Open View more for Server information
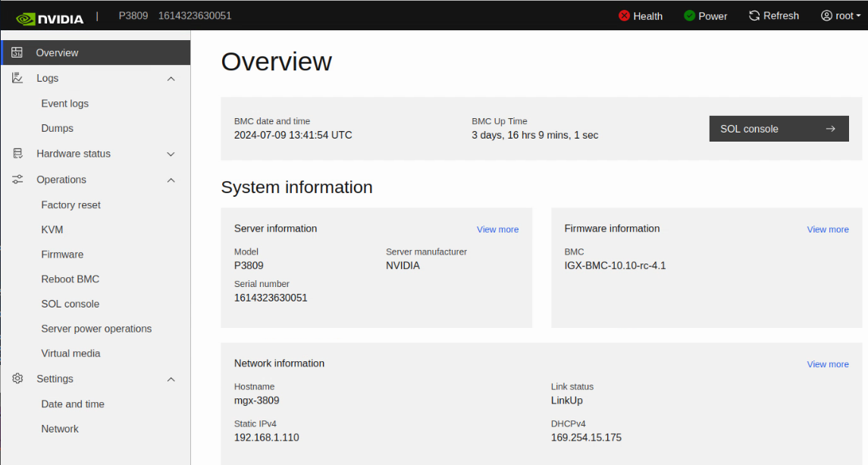The width and height of the screenshot is (868, 465). pyautogui.click(x=497, y=229)
